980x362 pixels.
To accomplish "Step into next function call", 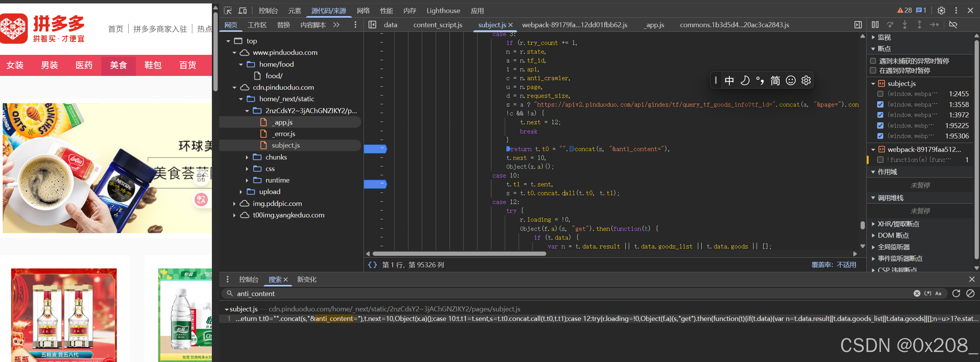I will click(x=905, y=25).
